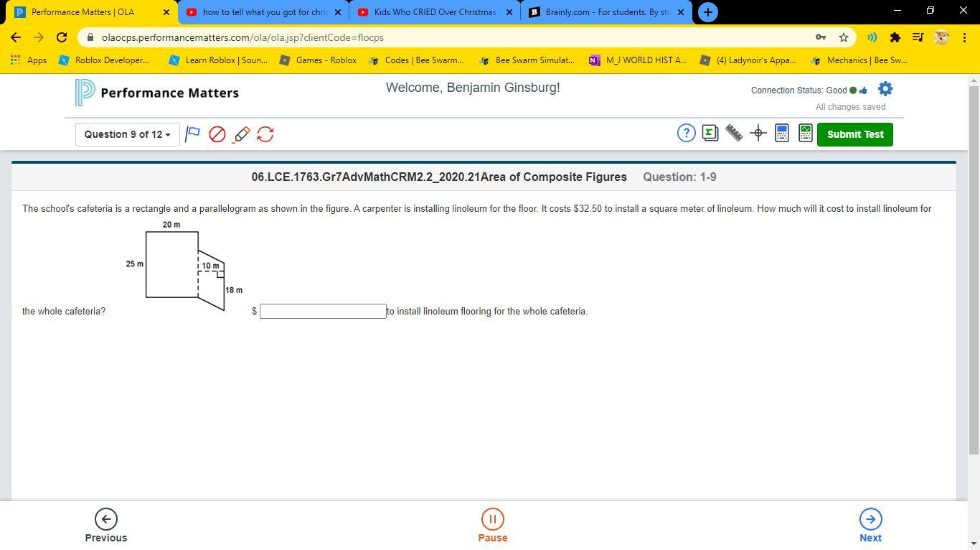Close the Brainly.com tab
The height and width of the screenshot is (550, 980).
pyautogui.click(x=681, y=12)
